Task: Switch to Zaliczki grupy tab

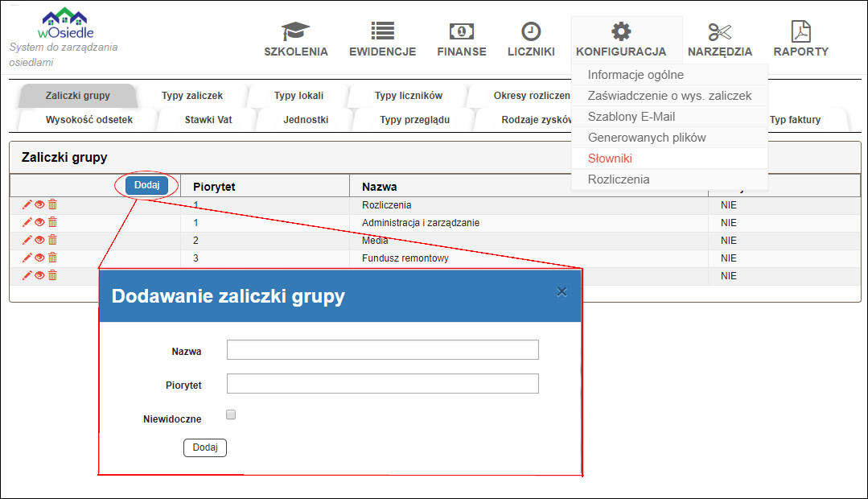Action: click(x=77, y=95)
